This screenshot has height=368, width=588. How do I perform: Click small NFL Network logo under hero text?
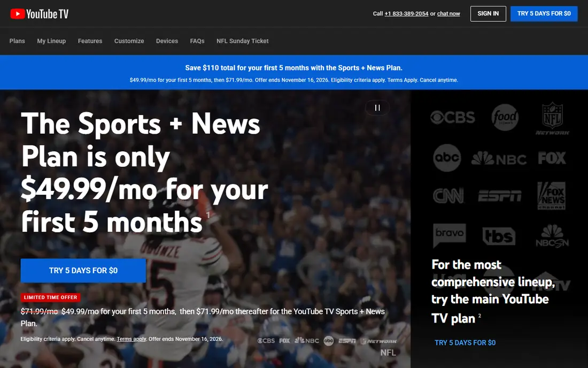click(378, 341)
